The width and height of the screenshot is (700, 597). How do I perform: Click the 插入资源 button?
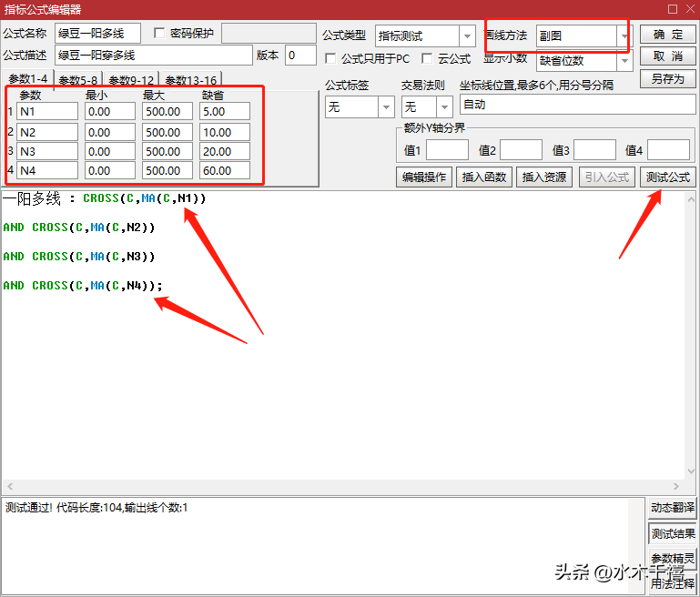544,177
